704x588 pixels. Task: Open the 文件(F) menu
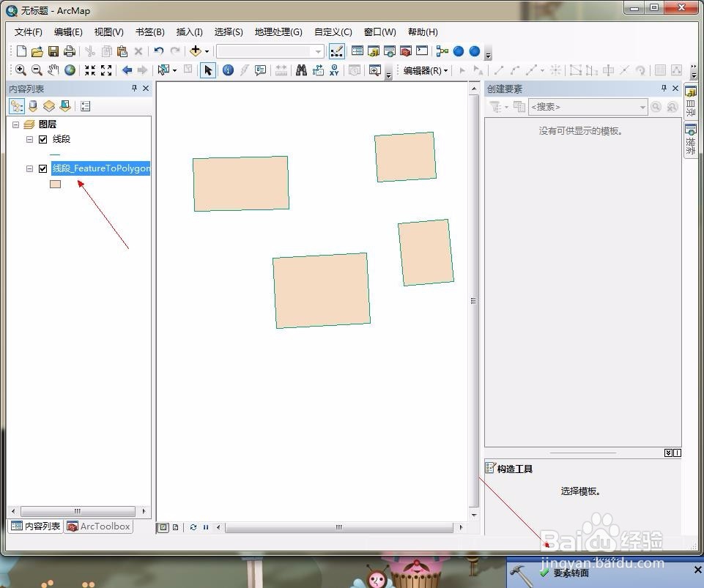pyautogui.click(x=29, y=32)
